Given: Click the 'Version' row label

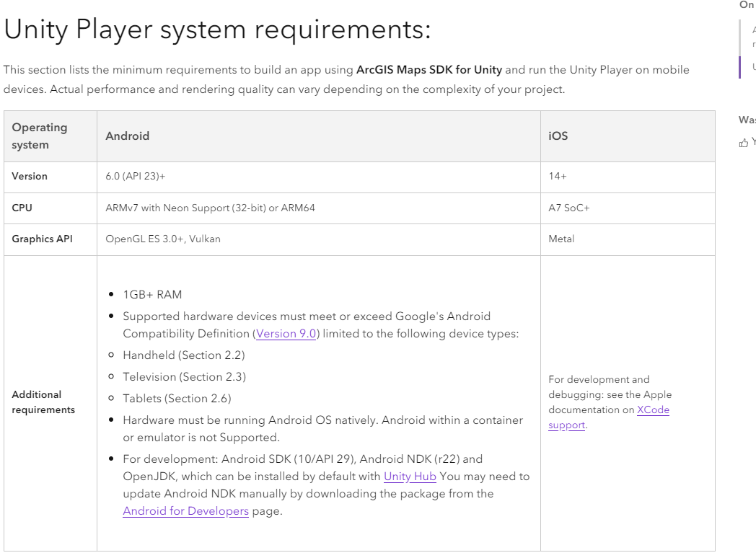Looking at the screenshot, I should pos(30,176).
